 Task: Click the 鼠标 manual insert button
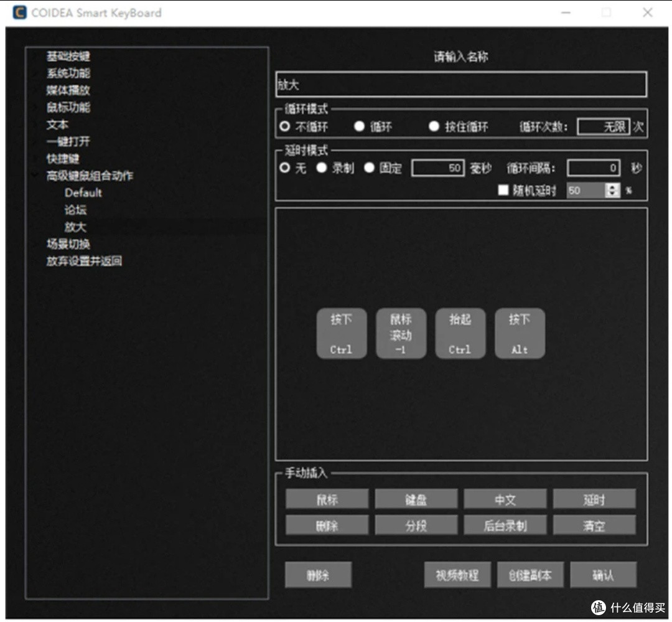pos(327,499)
